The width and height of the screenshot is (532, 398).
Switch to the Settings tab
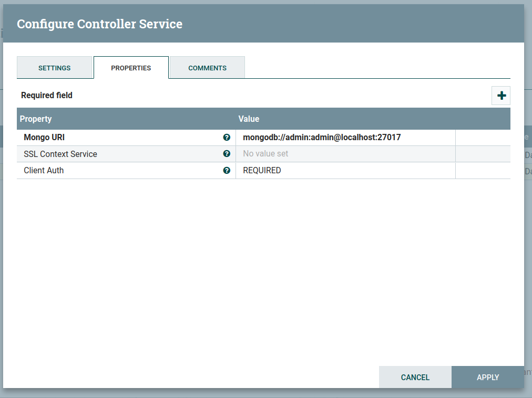[55, 68]
